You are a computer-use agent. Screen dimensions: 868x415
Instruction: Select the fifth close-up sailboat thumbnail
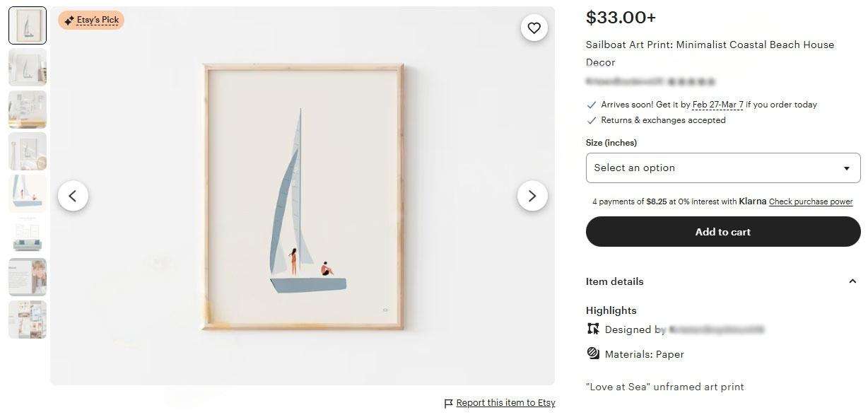coord(28,193)
